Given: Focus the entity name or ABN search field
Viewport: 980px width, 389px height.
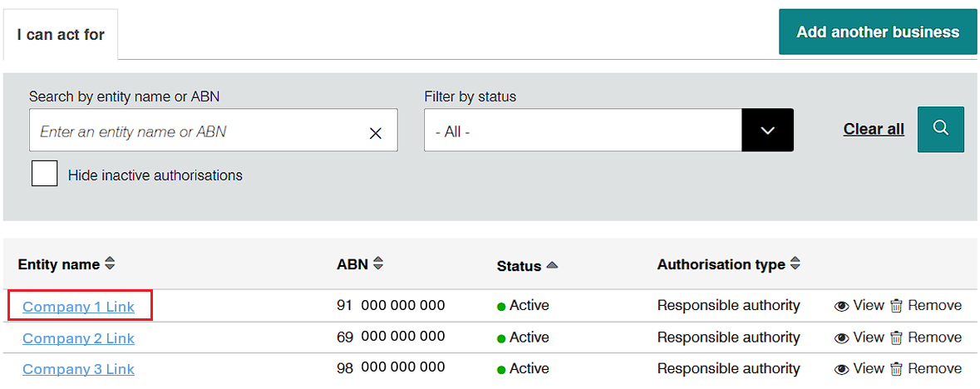Looking at the screenshot, I should [195, 131].
